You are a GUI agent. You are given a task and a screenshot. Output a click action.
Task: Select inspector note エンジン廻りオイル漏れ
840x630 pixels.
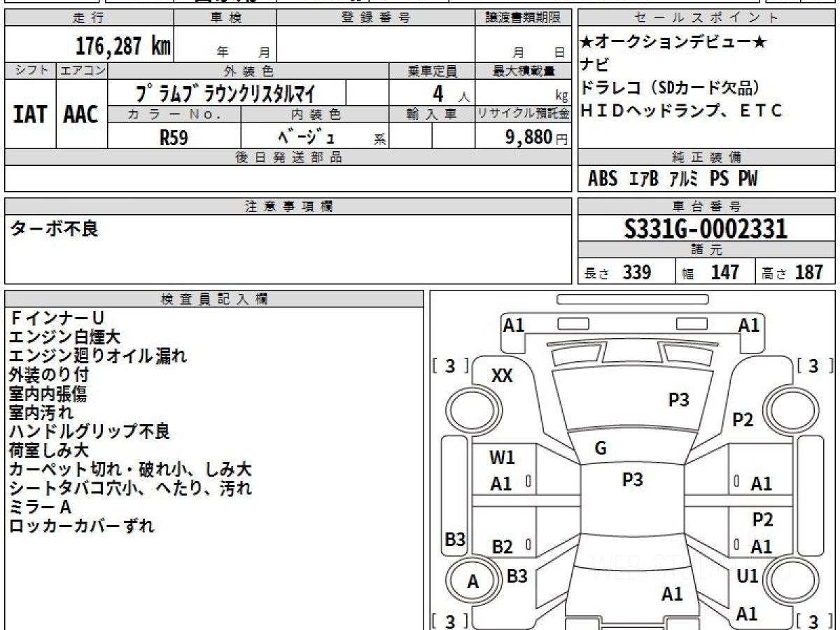coord(99,356)
